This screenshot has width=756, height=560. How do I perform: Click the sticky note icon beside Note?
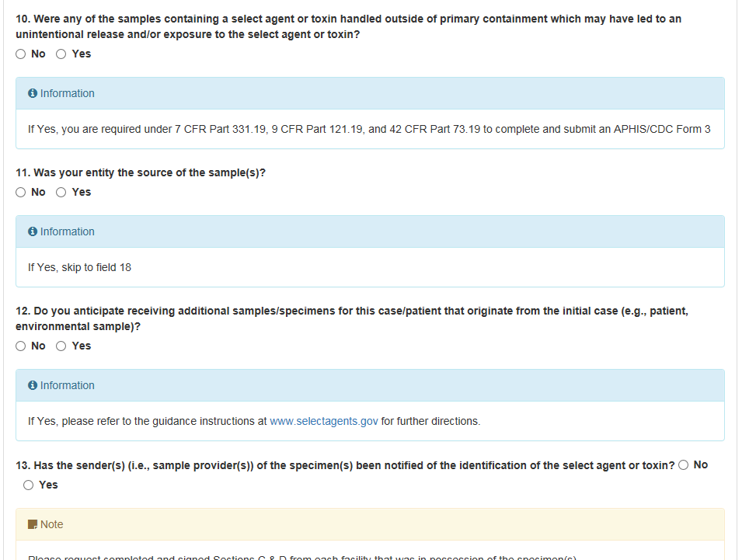(x=33, y=524)
